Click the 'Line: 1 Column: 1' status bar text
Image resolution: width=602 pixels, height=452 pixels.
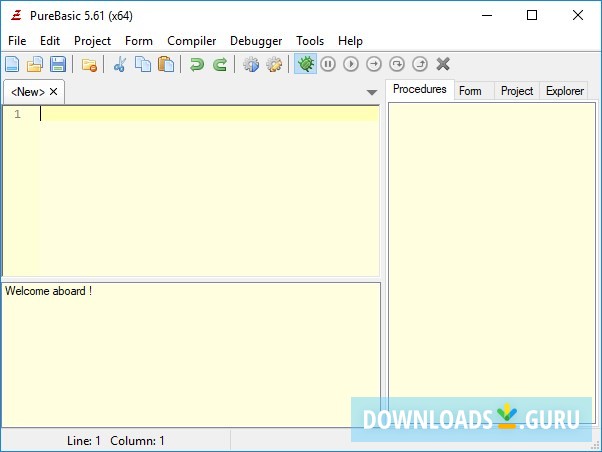pyautogui.click(x=116, y=440)
